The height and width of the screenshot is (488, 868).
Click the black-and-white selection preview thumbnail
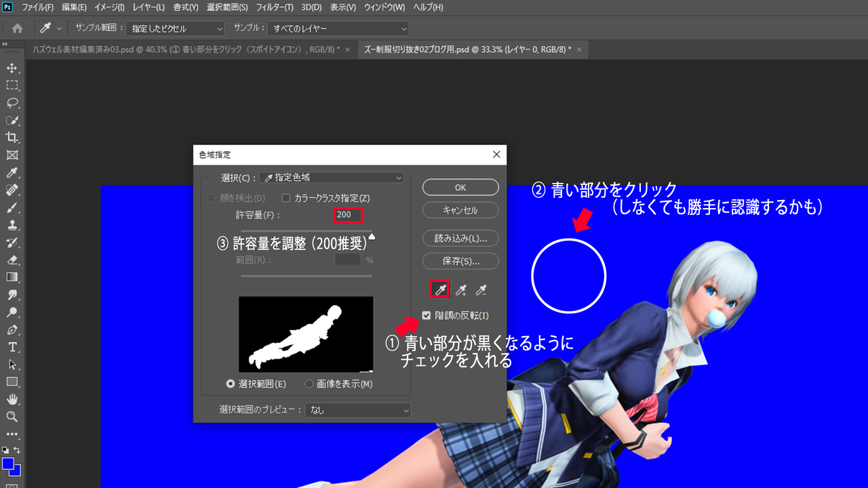click(306, 334)
